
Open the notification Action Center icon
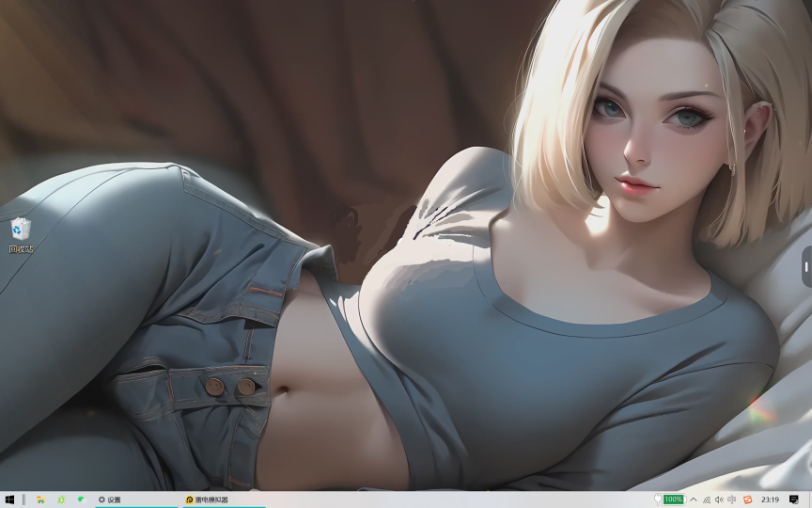point(793,500)
